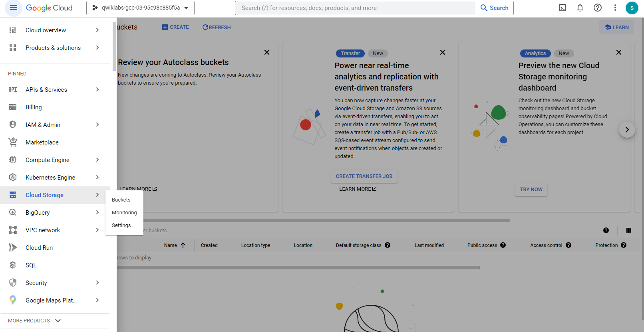Click Protection column help icon
Viewport: 644px width, 332px height.
click(x=624, y=245)
